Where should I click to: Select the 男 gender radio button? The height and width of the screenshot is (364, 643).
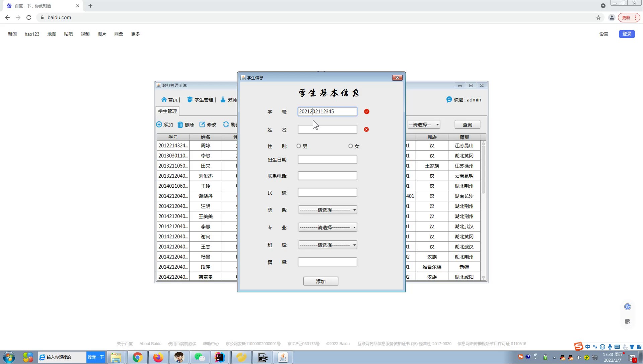coord(299,146)
